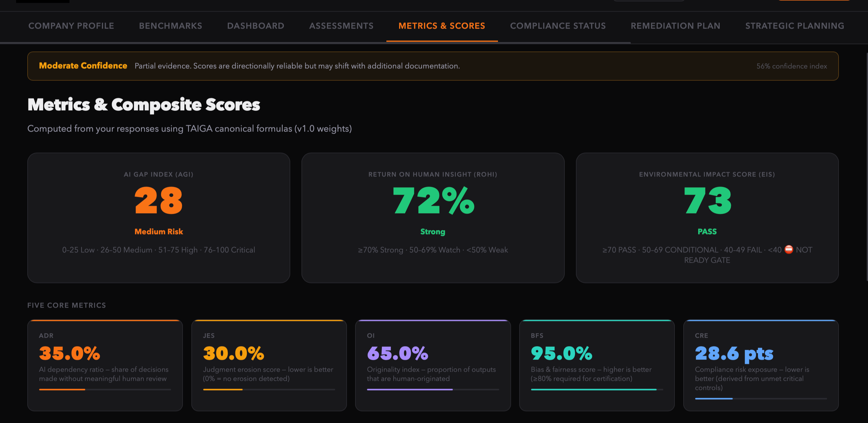Image resolution: width=868 pixels, height=423 pixels.
Task: Open the Company Profile tab
Action: pyautogui.click(x=71, y=26)
